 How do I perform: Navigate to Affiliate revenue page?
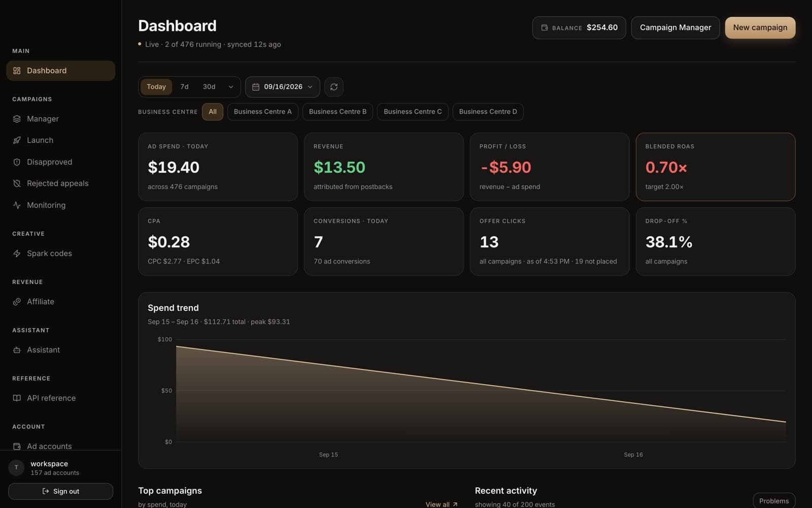pos(60,302)
